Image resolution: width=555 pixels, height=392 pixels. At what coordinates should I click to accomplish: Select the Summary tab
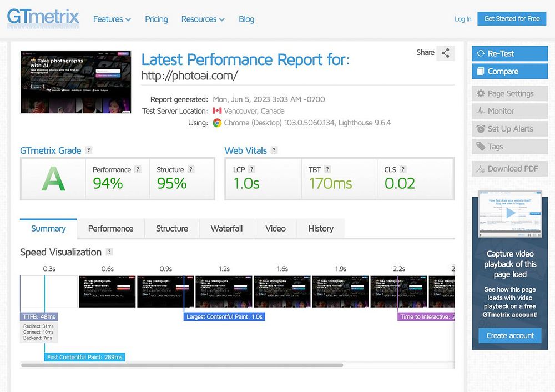48,229
